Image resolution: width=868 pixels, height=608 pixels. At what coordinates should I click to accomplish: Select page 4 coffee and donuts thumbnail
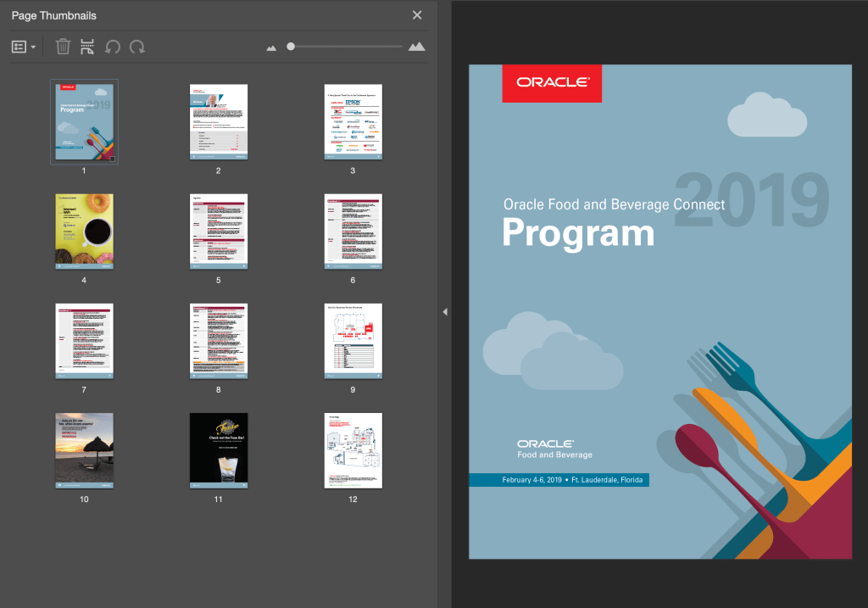coord(84,231)
